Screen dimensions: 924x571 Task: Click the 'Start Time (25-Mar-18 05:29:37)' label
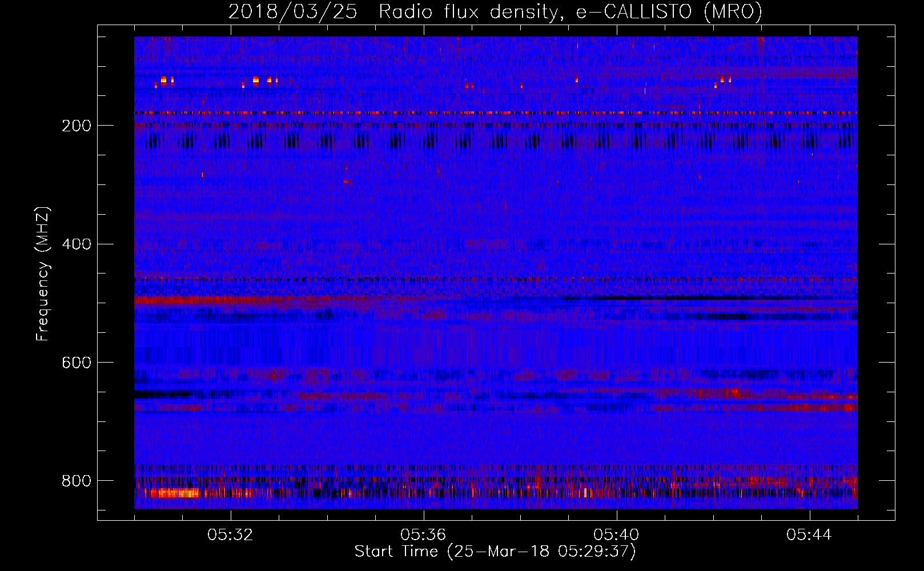pyautogui.click(x=495, y=552)
